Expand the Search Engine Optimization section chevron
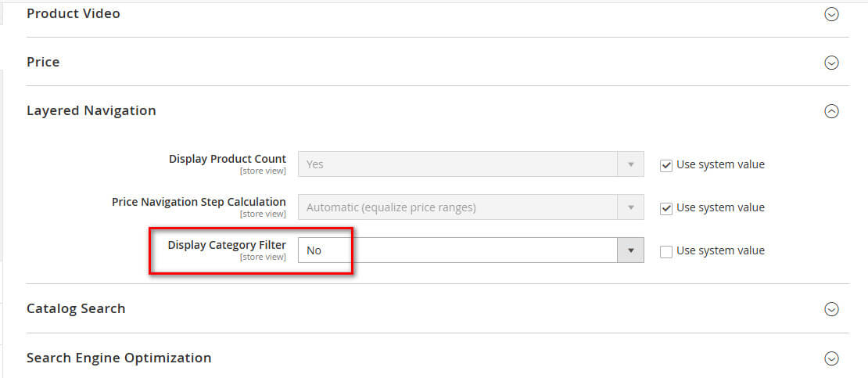Image resolution: width=868 pixels, height=378 pixels. click(831, 358)
